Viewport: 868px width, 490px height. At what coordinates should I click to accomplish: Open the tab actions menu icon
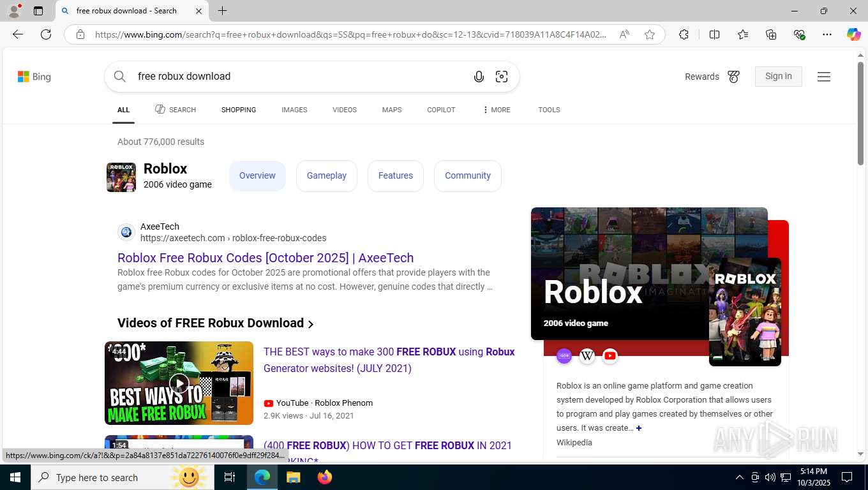[38, 11]
